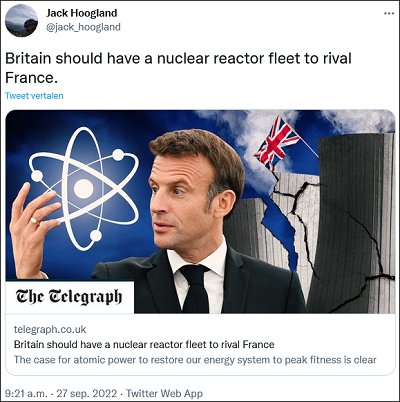Screen dimensions: 400x402
Task: Click the 27 sep. 2022 date
Action: click(87, 393)
